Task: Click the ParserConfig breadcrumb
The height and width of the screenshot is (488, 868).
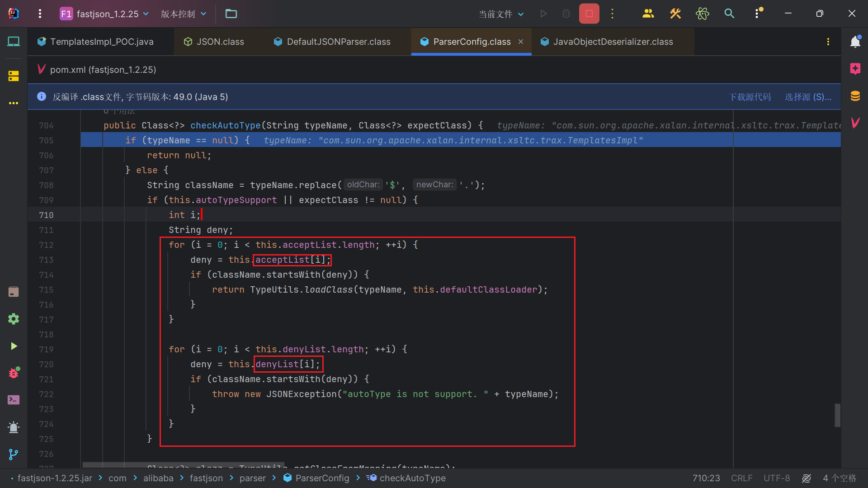Action: [316, 478]
